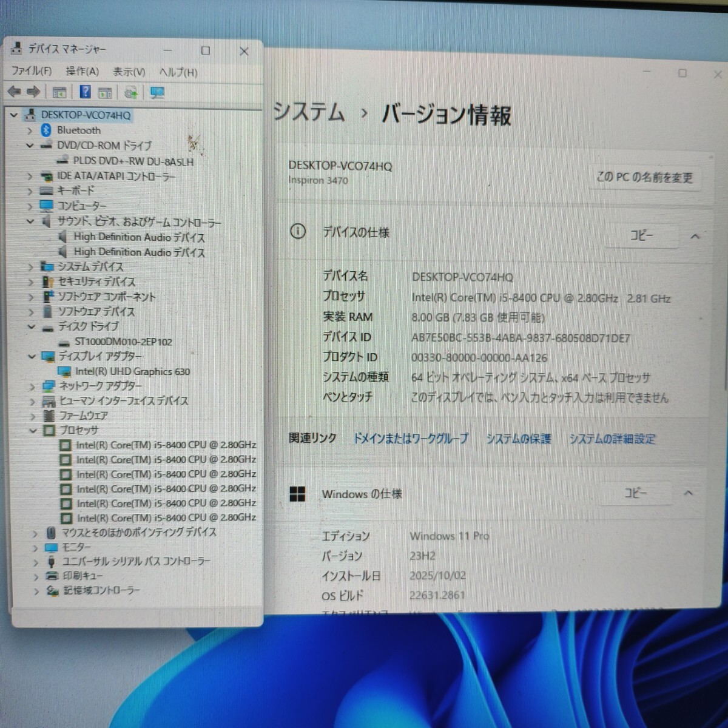Select ソフトウェア コンポーネント tree item

click(x=107, y=297)
